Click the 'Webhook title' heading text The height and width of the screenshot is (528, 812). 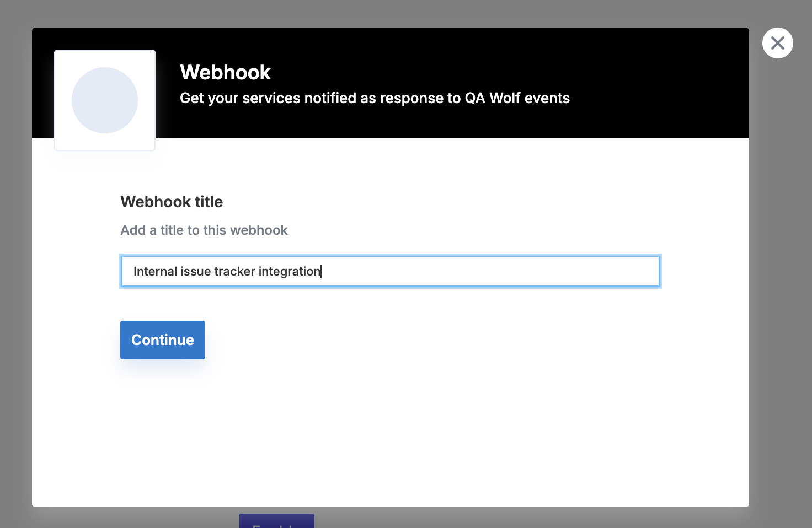tap(172, 202)
